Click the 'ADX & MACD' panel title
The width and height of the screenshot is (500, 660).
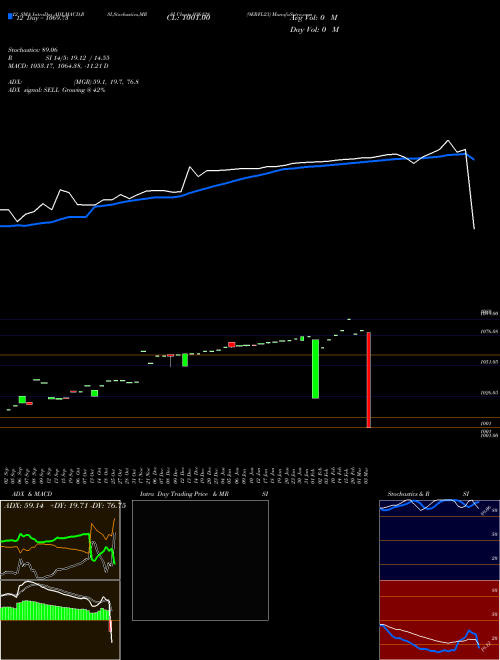[x=32, y=494]
